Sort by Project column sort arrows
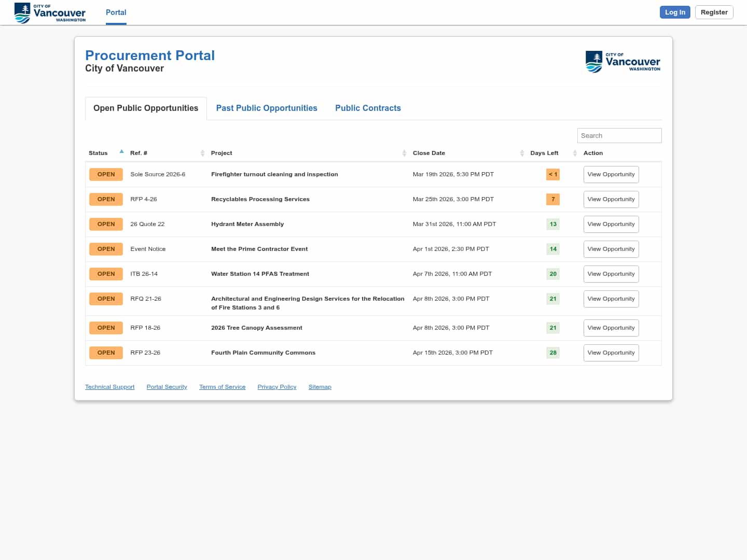747x560 pixels. [x=404, y=153]
